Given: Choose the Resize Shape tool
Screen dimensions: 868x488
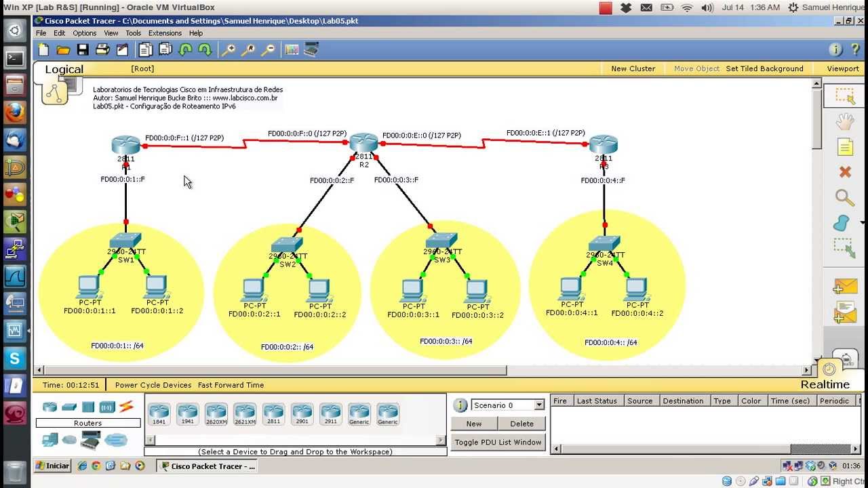Looking at the screenshot, I should [x=844, y=247].
